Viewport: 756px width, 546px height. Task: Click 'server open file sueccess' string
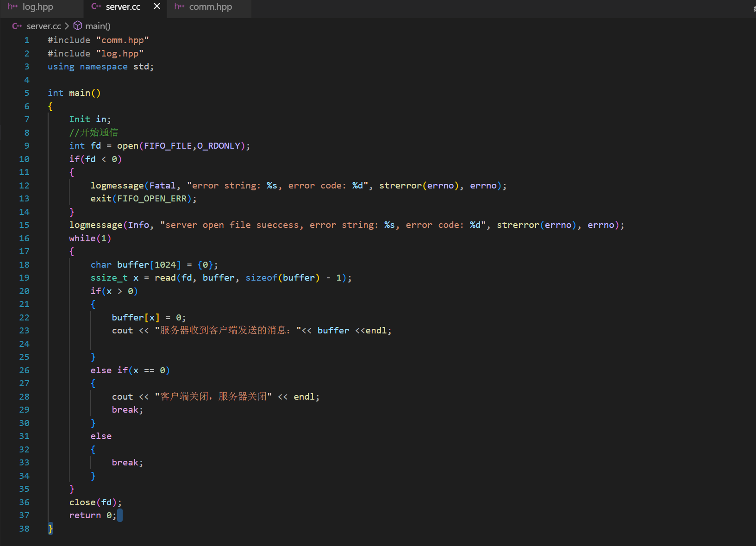232,225
